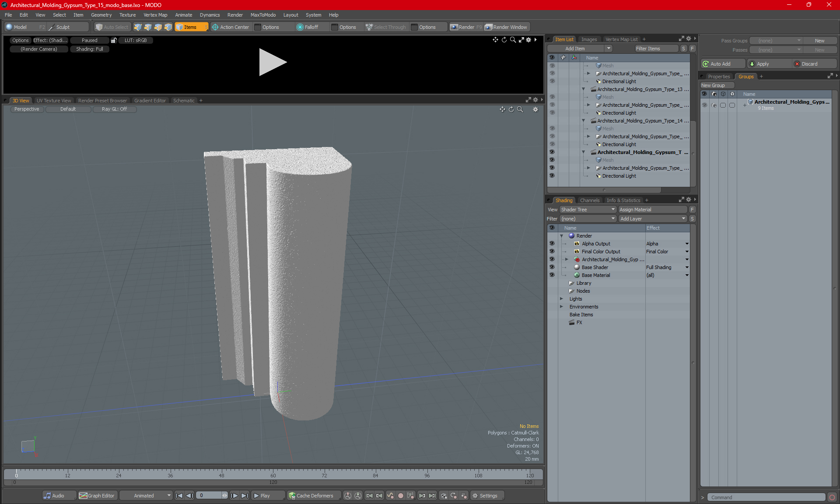
Task: Click the Apply pass button
Action: (769, 64)
